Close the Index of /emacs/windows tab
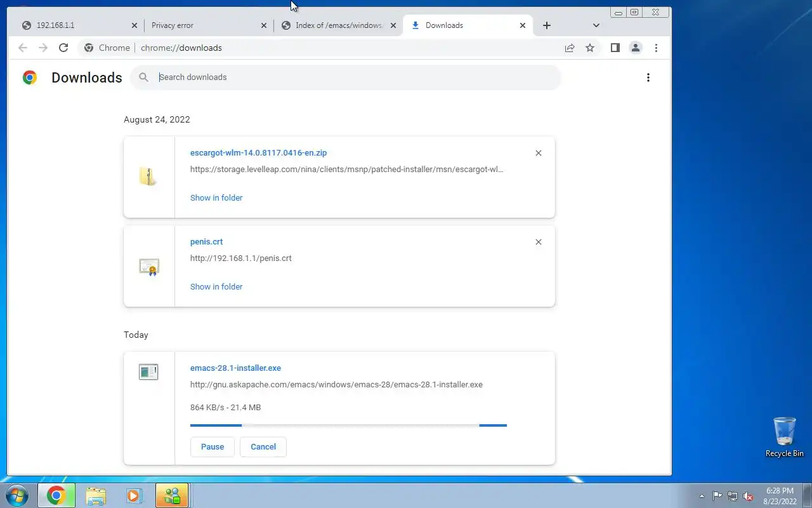Screen dimensions: 812x508 tap(393, 25)
